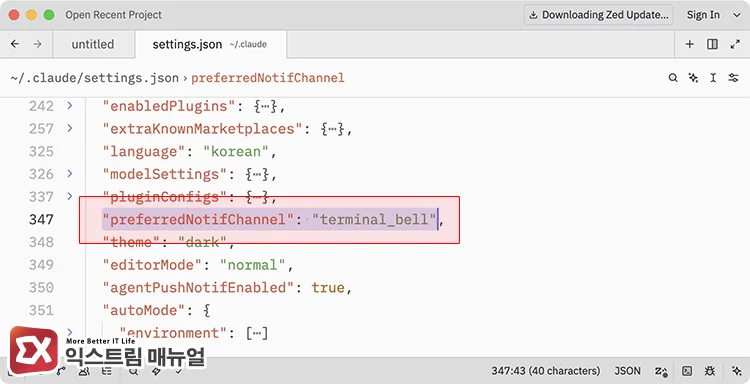Open buffer search magnifier in breadcrumb bar
The width and height of the screenshot is (750, 384).
(x=673, y=77)
